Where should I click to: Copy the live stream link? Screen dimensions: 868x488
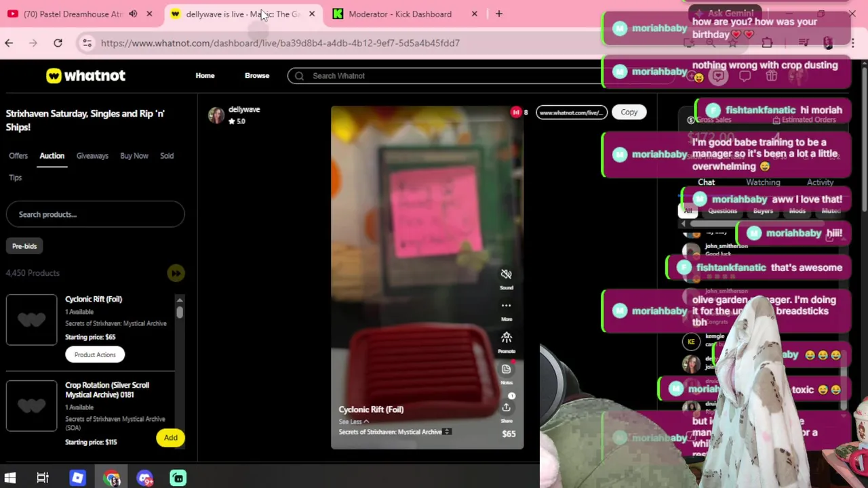coord(629,113)
